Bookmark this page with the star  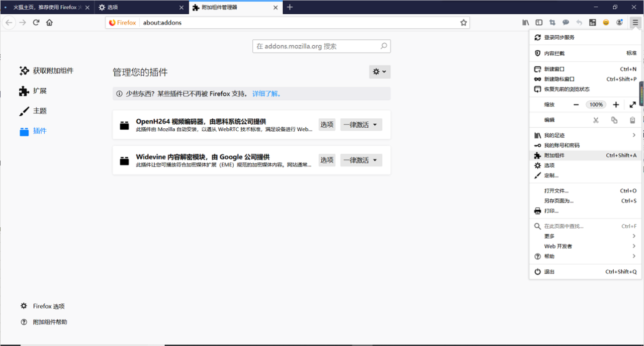[x=463, y=22]
